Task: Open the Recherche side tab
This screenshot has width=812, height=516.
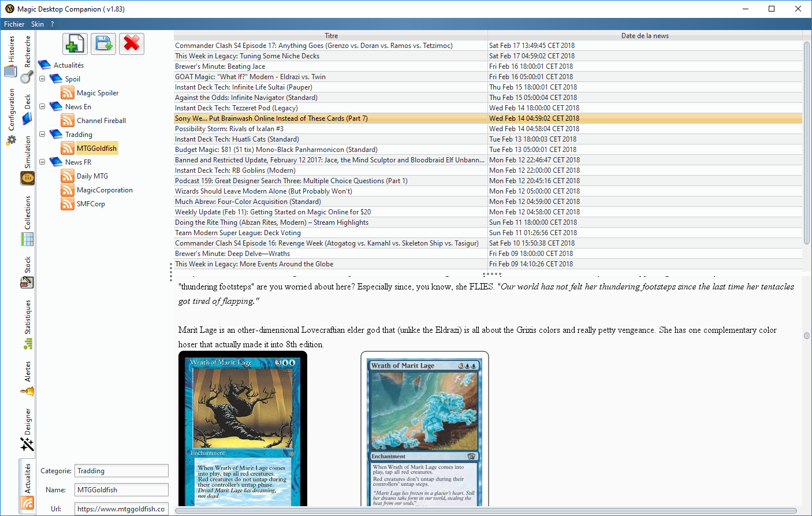Action: point(27,60)
